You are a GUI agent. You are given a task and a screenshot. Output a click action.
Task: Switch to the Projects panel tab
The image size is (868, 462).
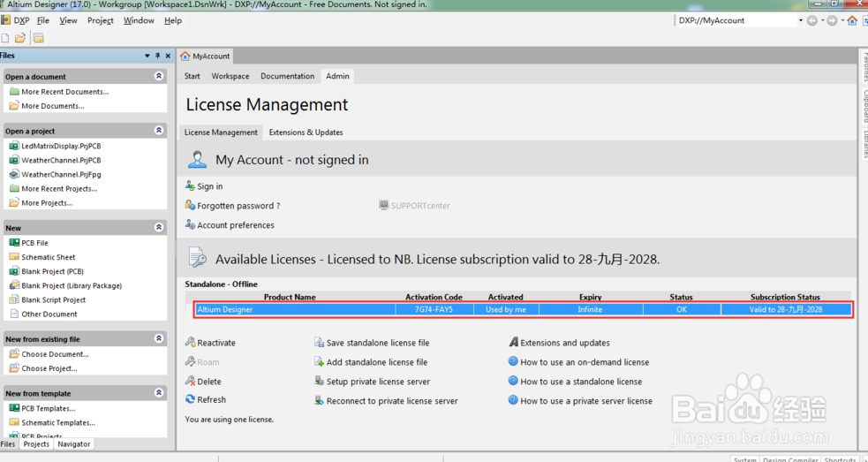click(x=36, y=444)
